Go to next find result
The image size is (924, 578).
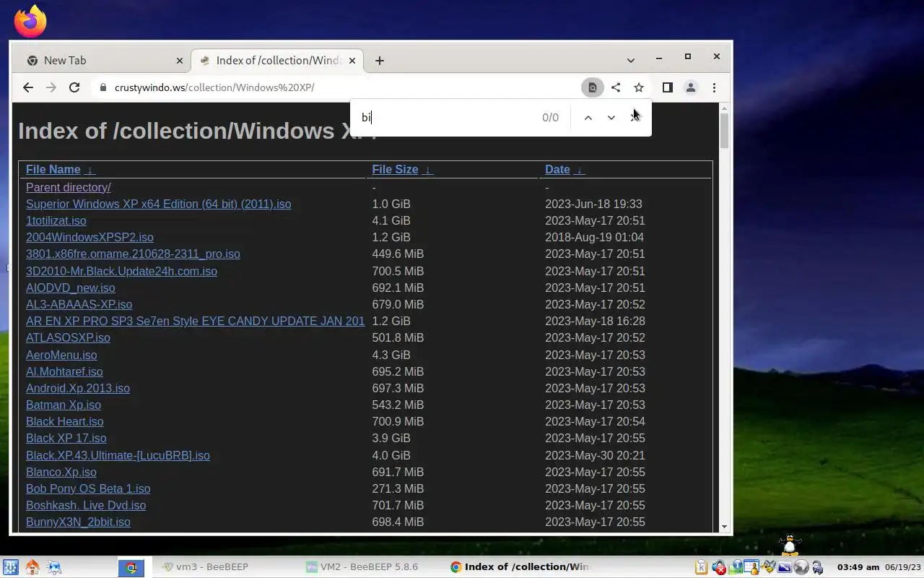(x=611, y=118)
